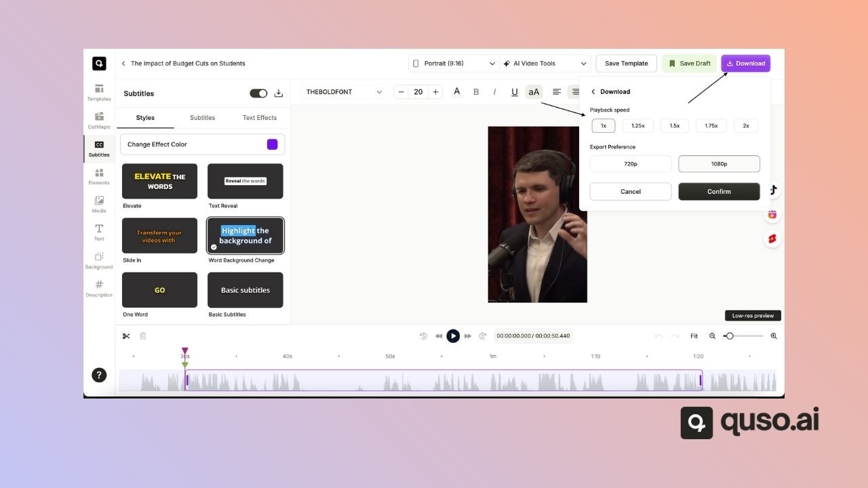868x488 pixels.
Task: Rewind playback with the back button
Action: (x=439, y=336)
